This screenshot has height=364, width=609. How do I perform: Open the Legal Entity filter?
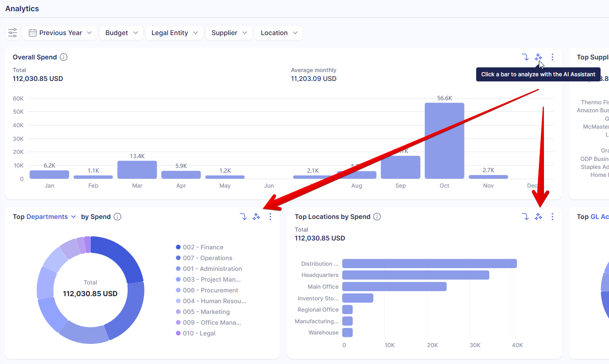click(x=174, y=33)
